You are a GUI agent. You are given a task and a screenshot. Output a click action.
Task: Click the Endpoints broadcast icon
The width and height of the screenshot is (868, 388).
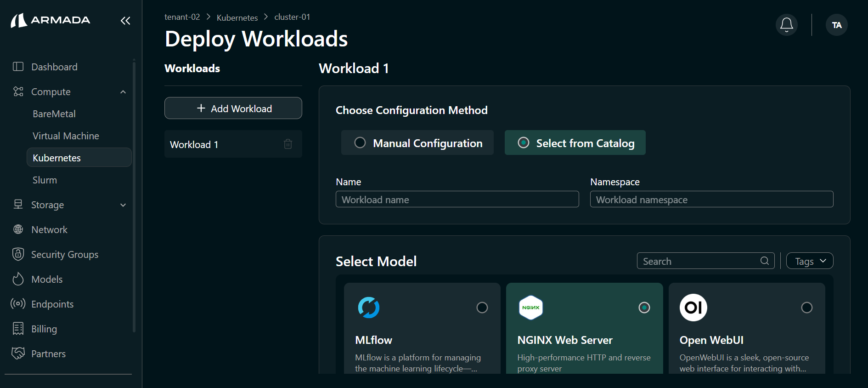(x=18, y=304)
